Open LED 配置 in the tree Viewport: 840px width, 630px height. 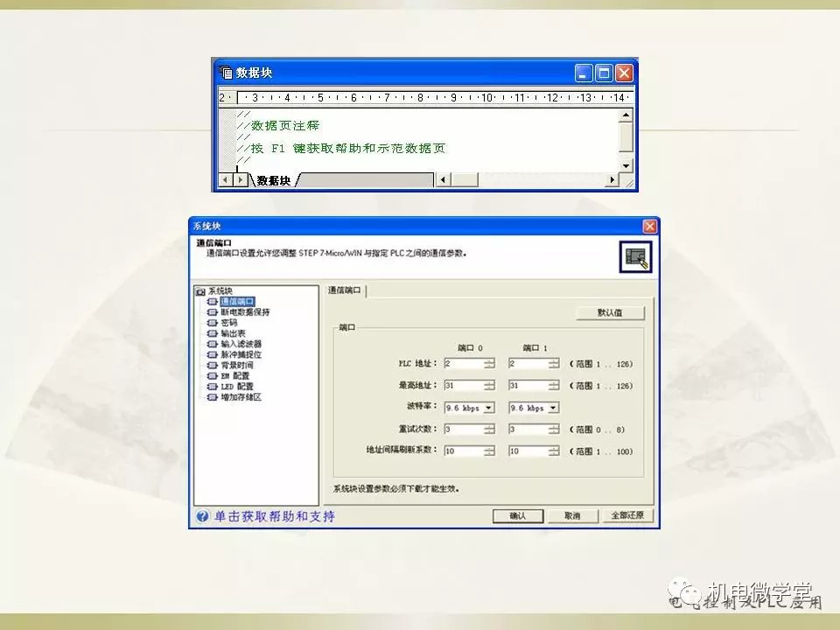coord(236,386)
